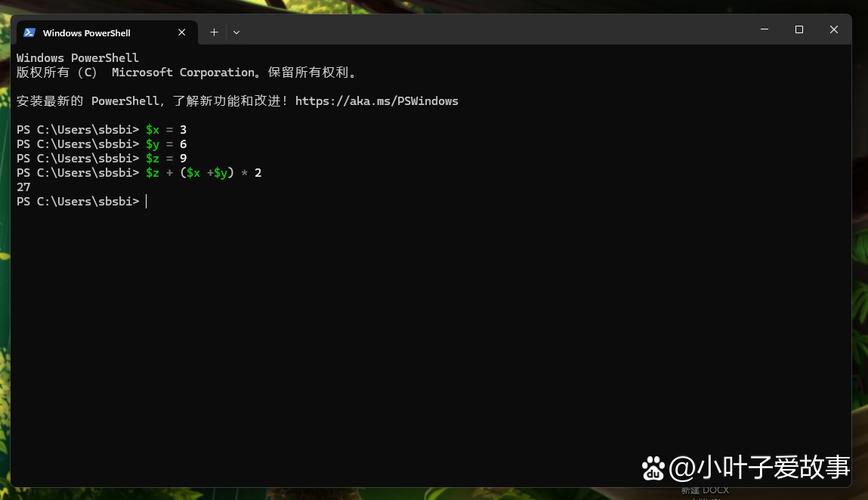
Task: Click the '$z + ($x +$y) * 2' expression
Action: (x=204, y=173)
